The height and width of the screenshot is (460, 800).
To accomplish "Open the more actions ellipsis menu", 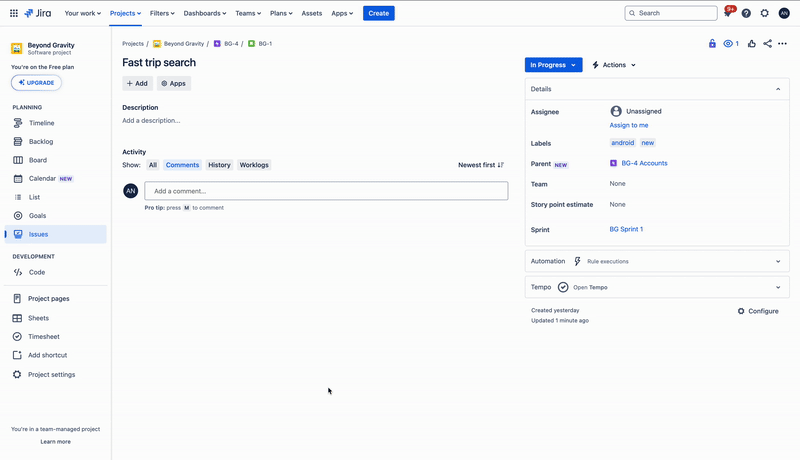I will (782, 44).
